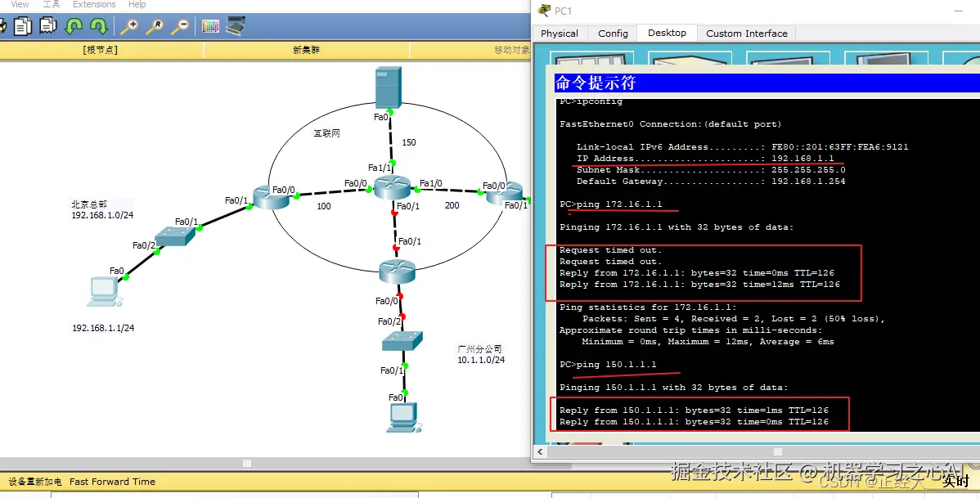Screen dimensions: 980x498
Task: Click 设备重新加电 power cycle devices
Action: tap(35, 482)
